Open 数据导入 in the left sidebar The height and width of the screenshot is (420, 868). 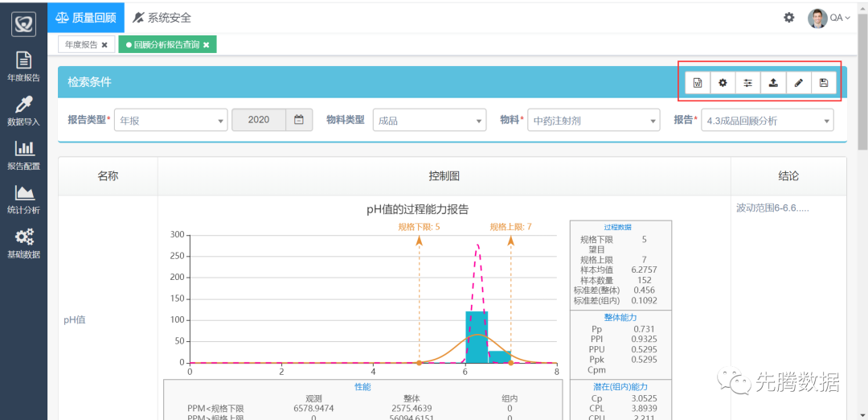click(23, 111)
